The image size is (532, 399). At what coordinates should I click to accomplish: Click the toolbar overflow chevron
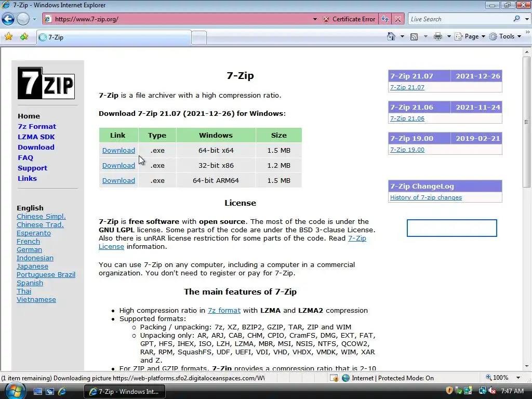[528, 32]
